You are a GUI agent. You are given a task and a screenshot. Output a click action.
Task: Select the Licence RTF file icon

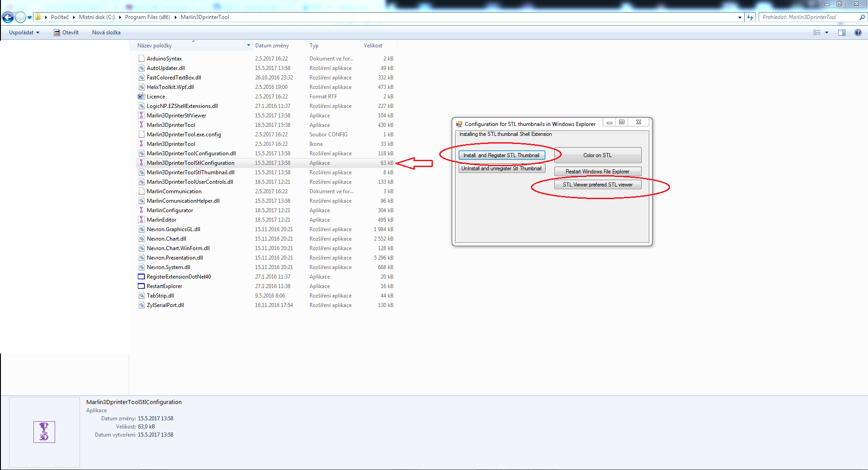[141, 97]
